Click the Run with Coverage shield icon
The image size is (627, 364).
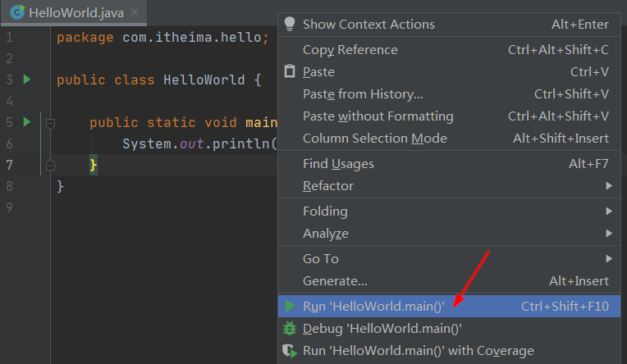(x=290, y=351)
